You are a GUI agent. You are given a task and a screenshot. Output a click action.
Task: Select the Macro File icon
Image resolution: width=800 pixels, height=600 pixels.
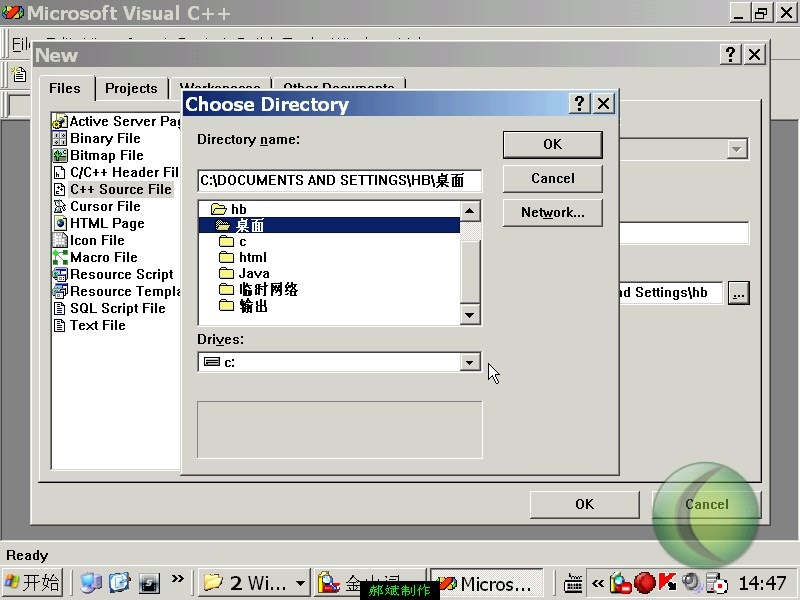click(x=60, y=257)
